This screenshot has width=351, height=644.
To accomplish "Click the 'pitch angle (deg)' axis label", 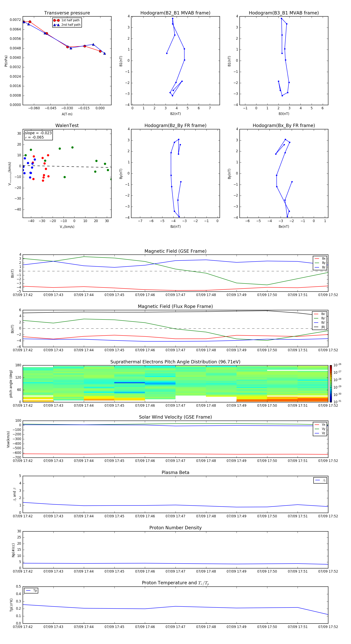I will [x=11, y=384].
